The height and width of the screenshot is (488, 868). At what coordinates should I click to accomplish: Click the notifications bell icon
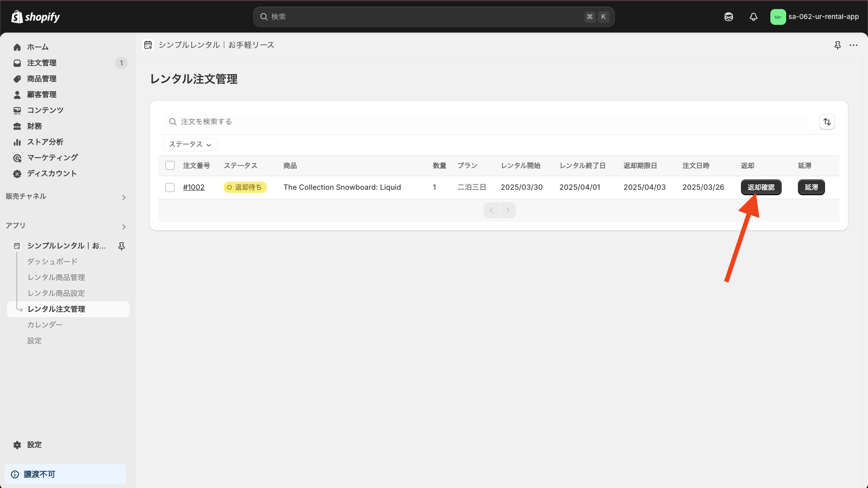(753, 17)
